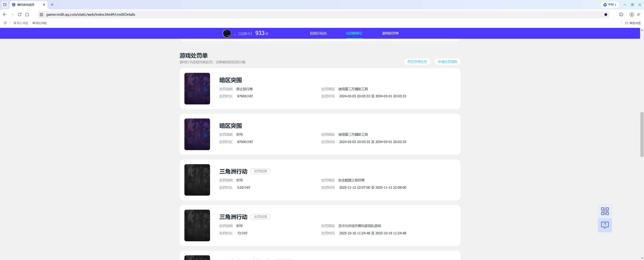This screenshot has height=260, width=644.
Task: Click the 933分 credit score
Action: point(262,33)
